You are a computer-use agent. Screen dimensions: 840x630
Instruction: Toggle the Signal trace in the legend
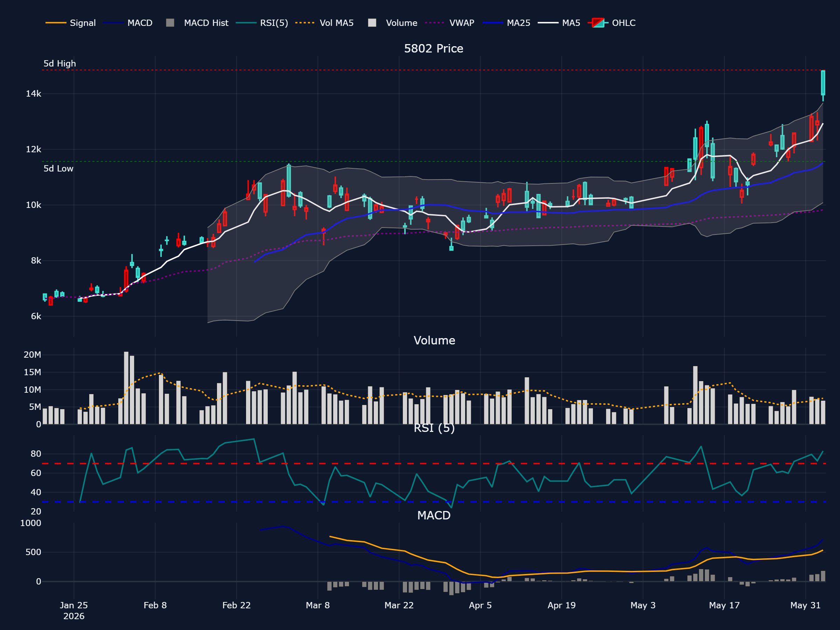[70, 23]
